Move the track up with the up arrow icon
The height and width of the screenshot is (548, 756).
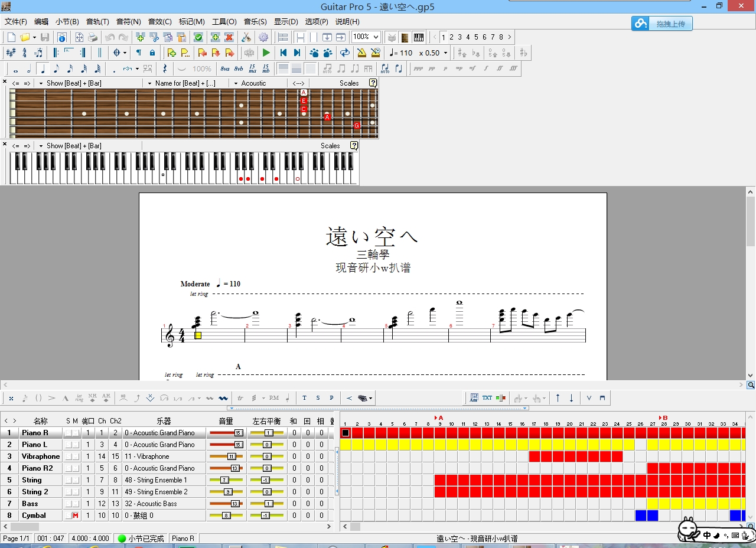(558, 398)
